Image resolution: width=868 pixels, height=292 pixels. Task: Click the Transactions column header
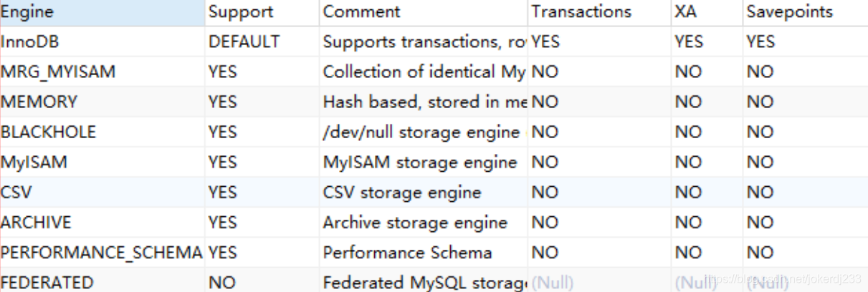click(x=599, y=12)
